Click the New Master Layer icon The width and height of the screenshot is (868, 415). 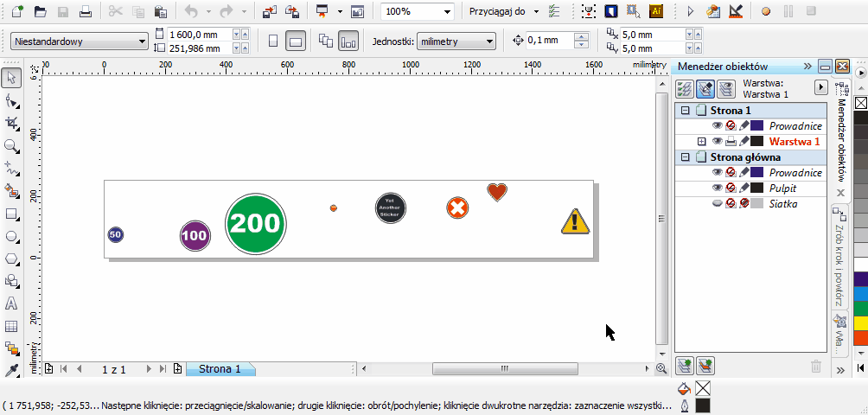(x=705, y=365)
